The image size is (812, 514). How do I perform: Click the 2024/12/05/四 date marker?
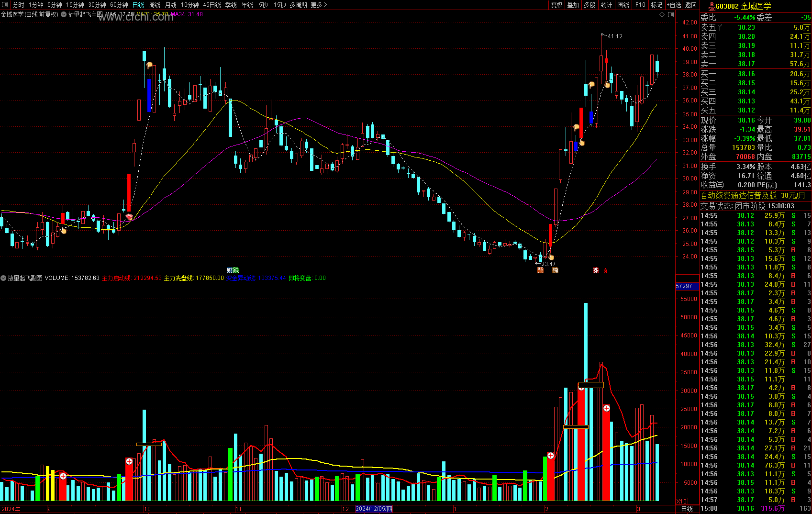tap(374, 509)
